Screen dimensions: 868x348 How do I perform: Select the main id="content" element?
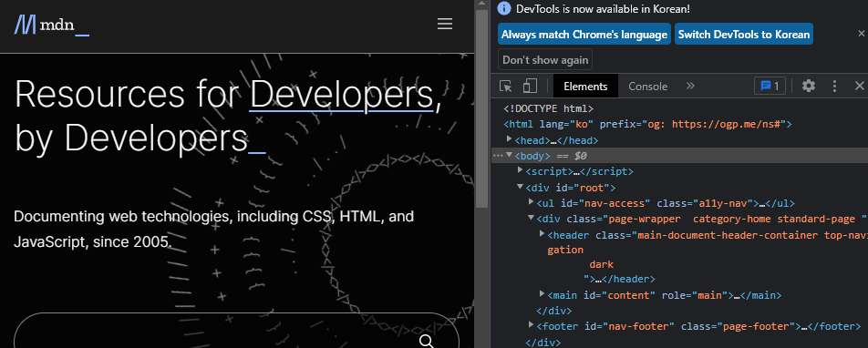pos(665,295)
